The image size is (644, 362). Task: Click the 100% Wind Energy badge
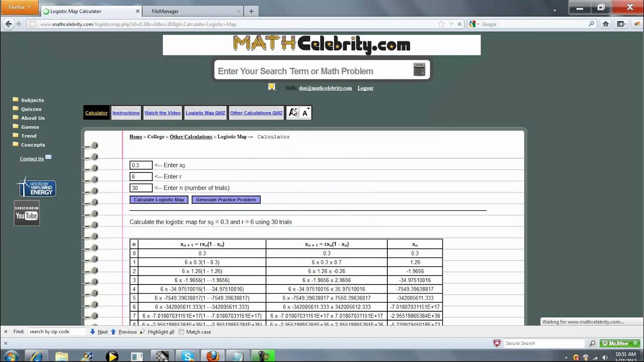(x=36, y=188)
